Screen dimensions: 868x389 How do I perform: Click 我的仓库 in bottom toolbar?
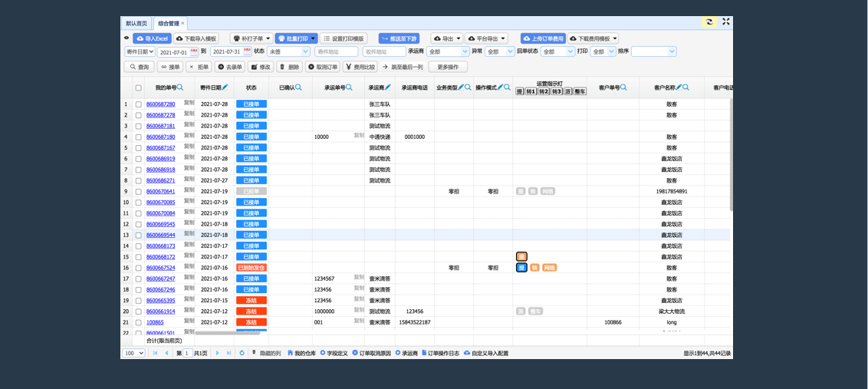(301, 353)
